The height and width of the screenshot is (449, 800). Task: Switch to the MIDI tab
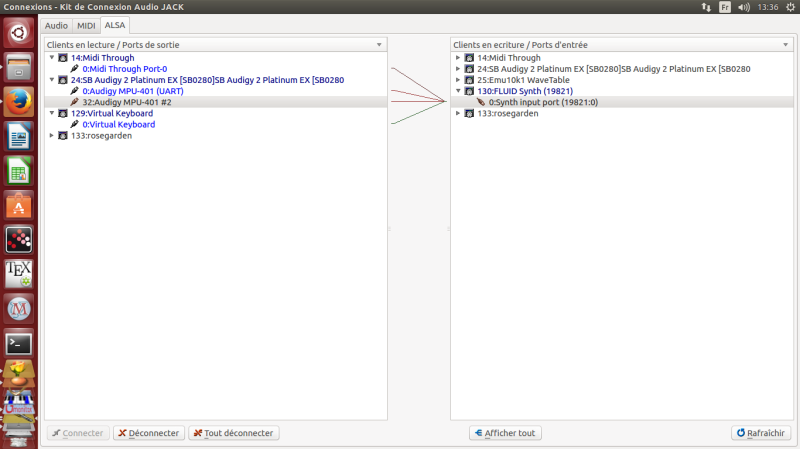pos(86,26)
